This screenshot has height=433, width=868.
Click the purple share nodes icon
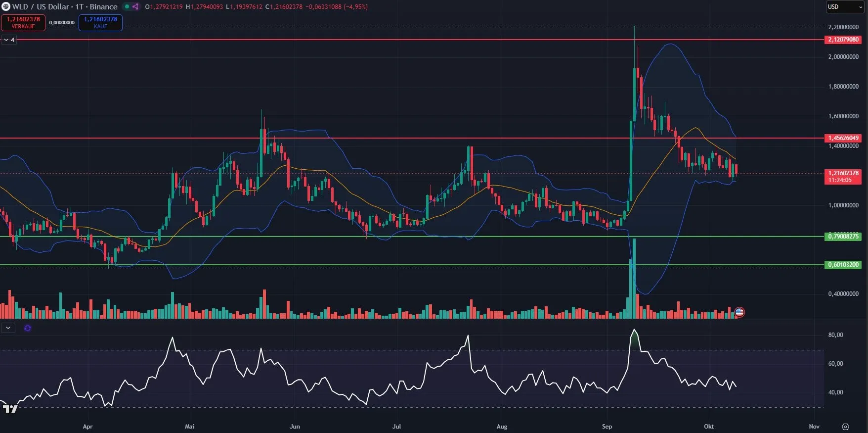click(x=135, y=6)
